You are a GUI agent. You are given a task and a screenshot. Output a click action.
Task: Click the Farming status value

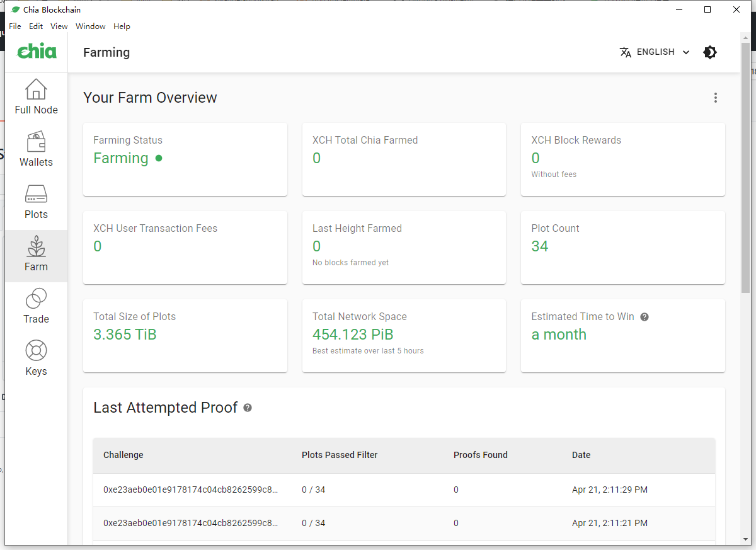click(121, 158)
